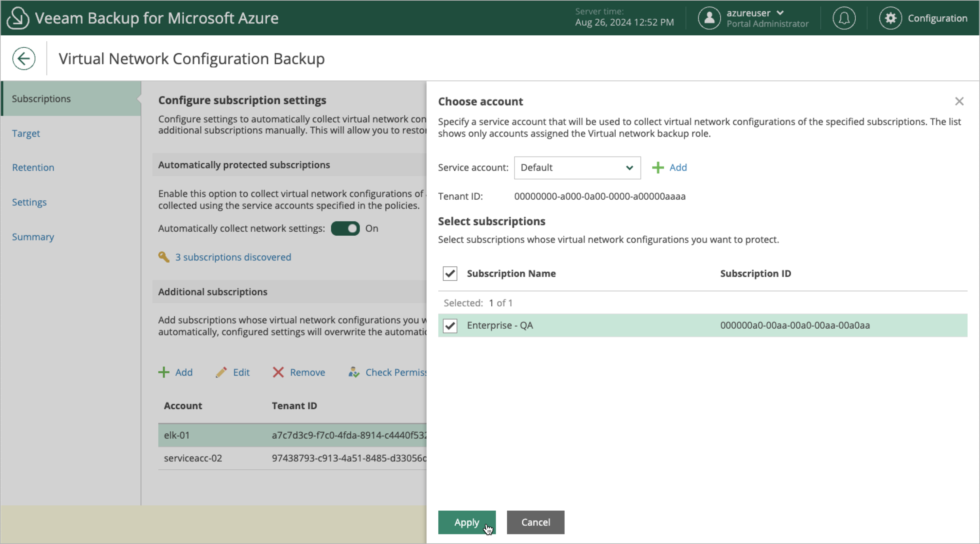Toggle the select-all Subscription Name checkbox
Viewport: 980px width, 544px height.
point(450,274)
